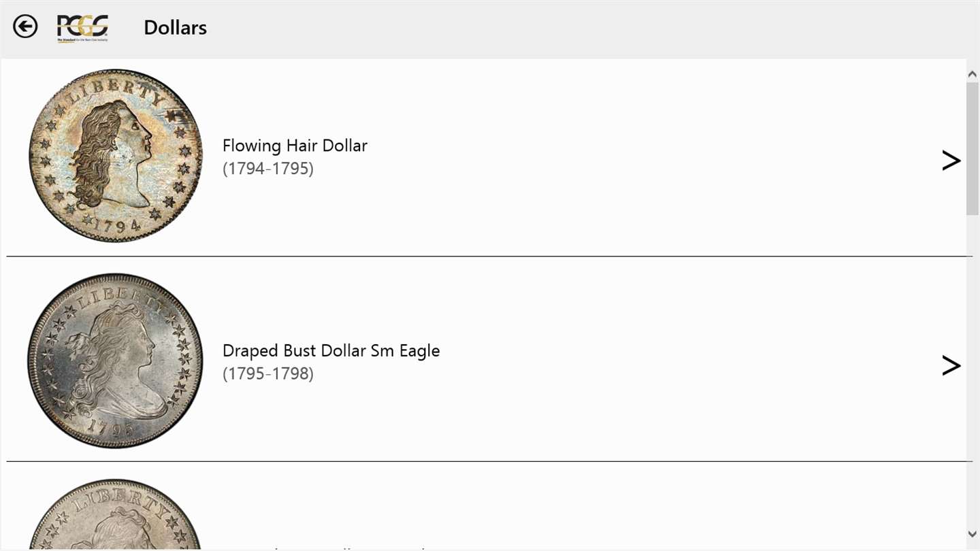The image size is (980, 551).
Task: Click the PCGS logo
Action: coord(82,26)
